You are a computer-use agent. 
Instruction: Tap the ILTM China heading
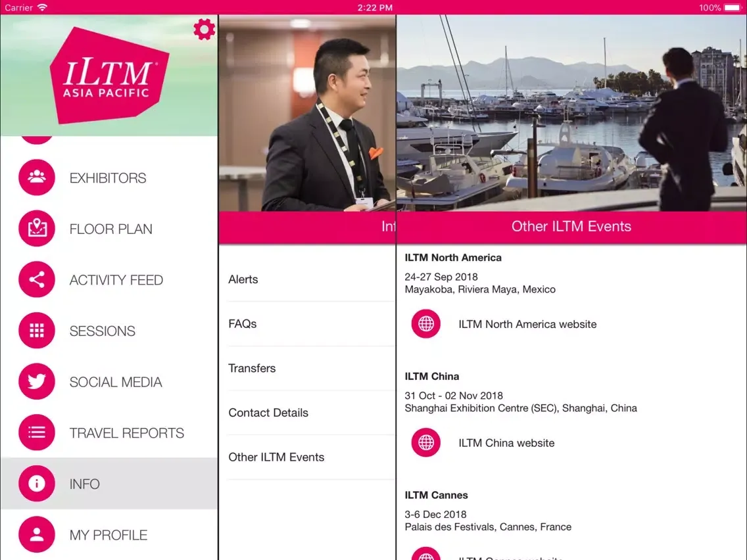click(432, 376)
